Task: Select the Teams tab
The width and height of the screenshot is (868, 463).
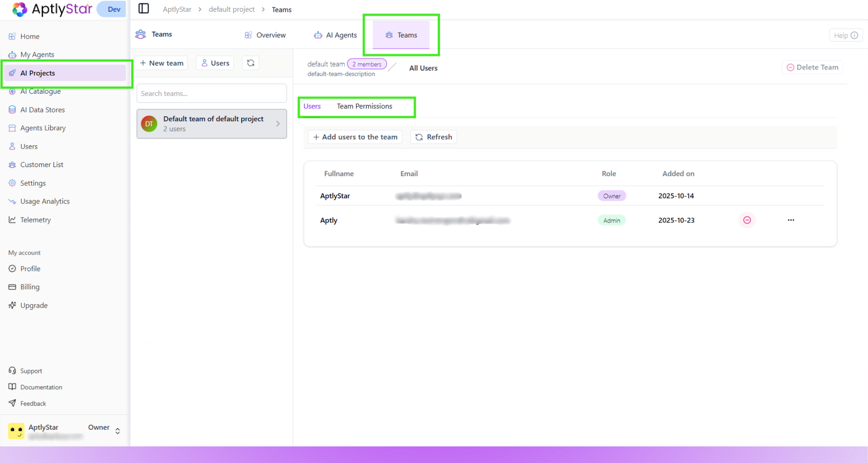Action: click(x=401, y=35)
